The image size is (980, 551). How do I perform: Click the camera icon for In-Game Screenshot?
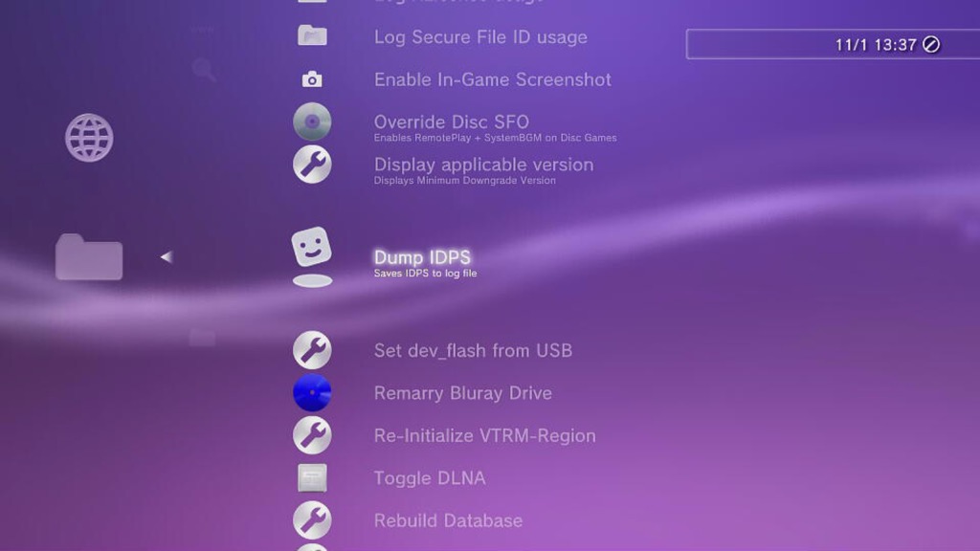click(x=312, y=79)
